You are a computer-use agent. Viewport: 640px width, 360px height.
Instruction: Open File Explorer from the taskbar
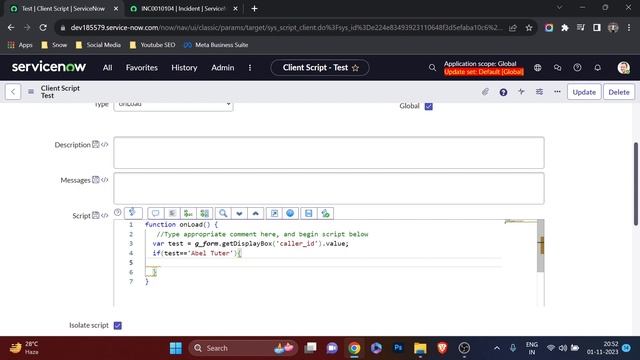point(420,348)
